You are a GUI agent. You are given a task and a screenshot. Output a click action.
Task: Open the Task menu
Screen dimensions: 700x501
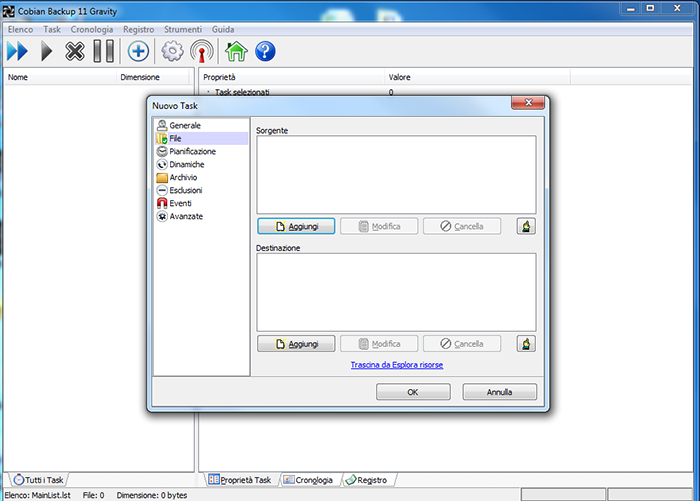[x=52, y=29]
